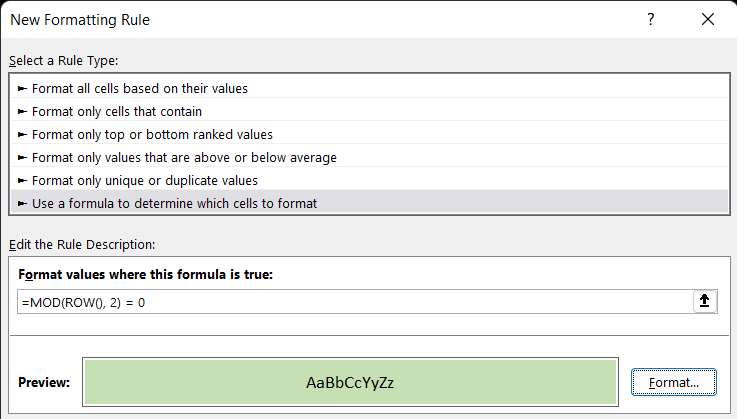Screen dimensions: 737x419
Task: Click the 'Preview:' label
Action: click(44, 382)
